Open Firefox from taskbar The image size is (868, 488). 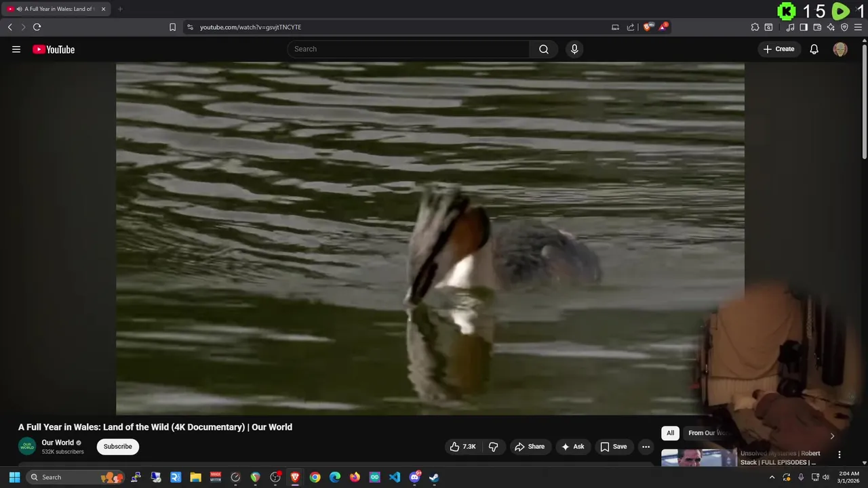tap(355, 477)
